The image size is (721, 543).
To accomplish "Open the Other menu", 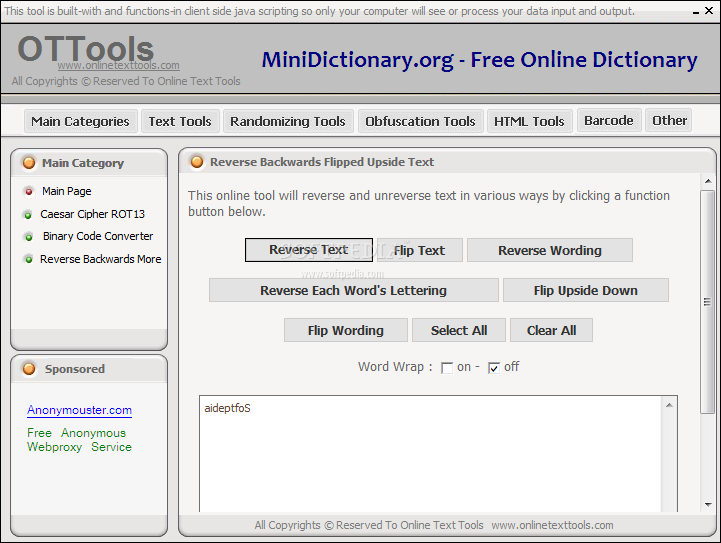I will tap(670, 120).
